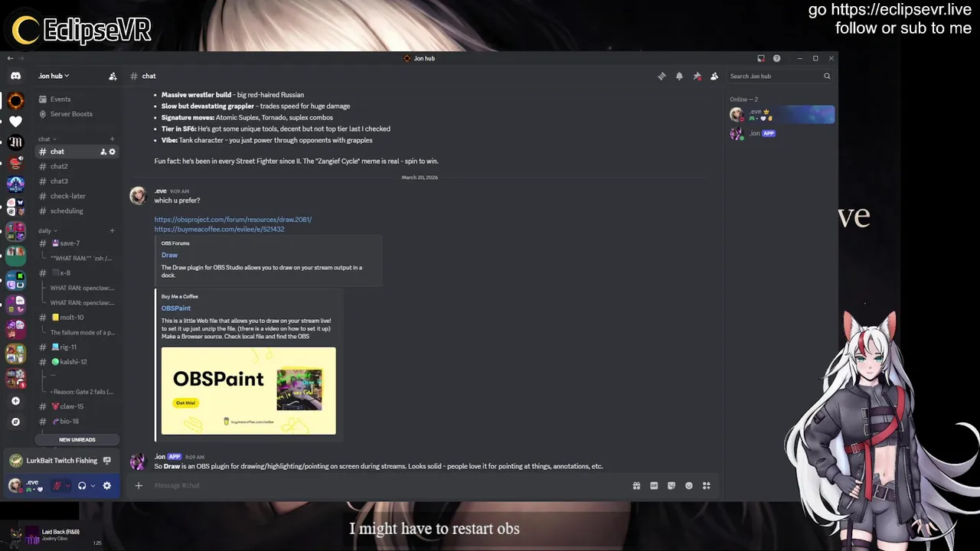The width and height of the screenshot is (980, 551).
Task: Open the .ion hub server dropdown
Action: (x=54, y=76)
